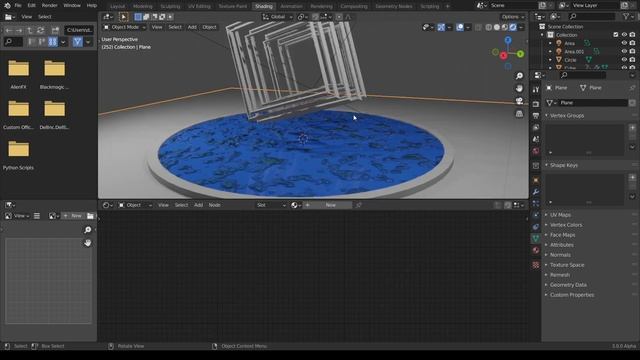Switch to the Modeling workspace tab

click(142, 6)
